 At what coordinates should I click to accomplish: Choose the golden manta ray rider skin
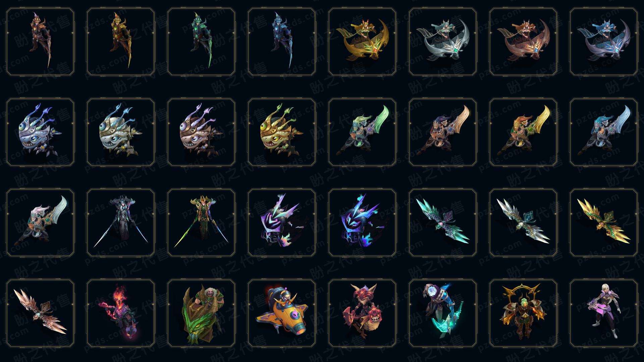point(362,42)
